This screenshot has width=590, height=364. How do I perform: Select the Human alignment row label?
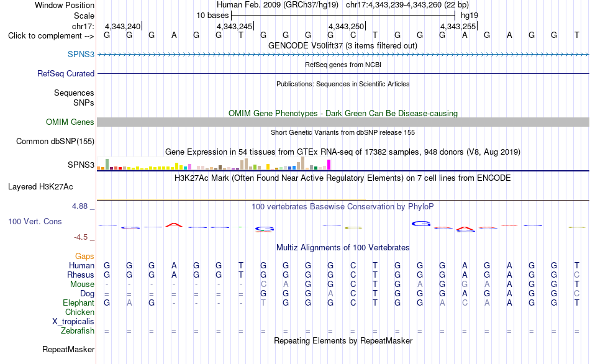click(x=81, y=265)
